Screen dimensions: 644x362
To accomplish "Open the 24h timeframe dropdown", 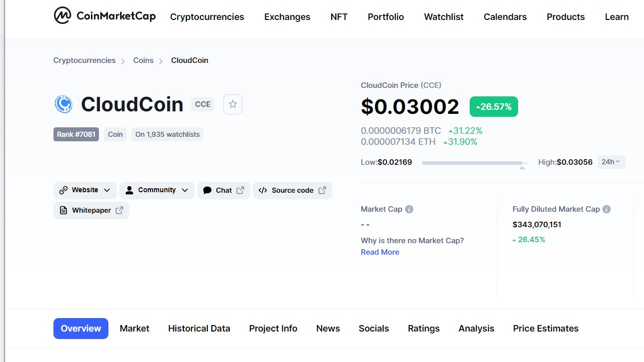I will pyautogui.click(x=611, y=162).
